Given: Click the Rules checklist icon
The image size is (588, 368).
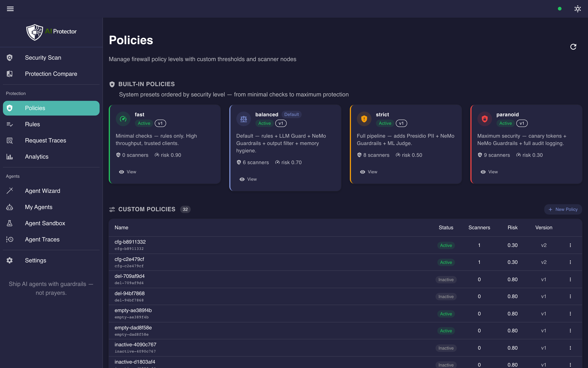Looking at the screenshot, I should 10,124.
